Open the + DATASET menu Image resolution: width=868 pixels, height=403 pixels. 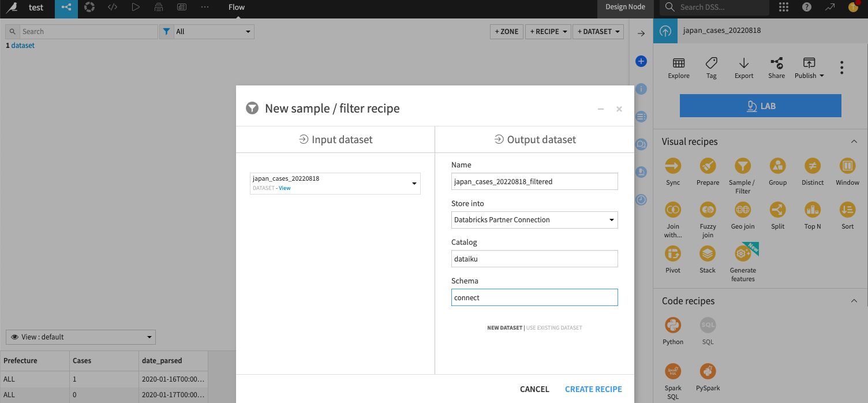598,32
